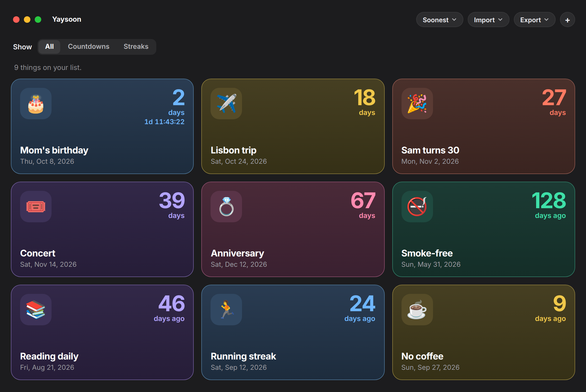The height and width of the screenshot is (392, 586).
Task: Click the birthday cake icon
Action: click(36, 104)
